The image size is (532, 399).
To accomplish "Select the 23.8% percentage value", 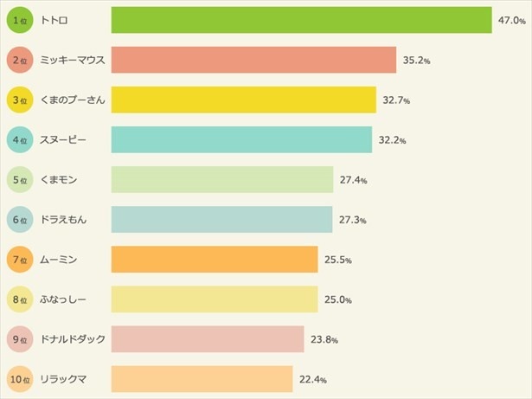I will tap(324, 339).
